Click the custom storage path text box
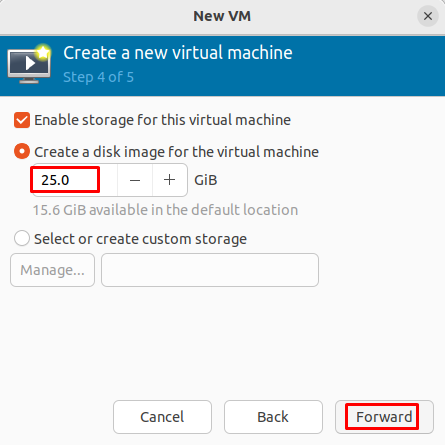 tap(210, 270)
